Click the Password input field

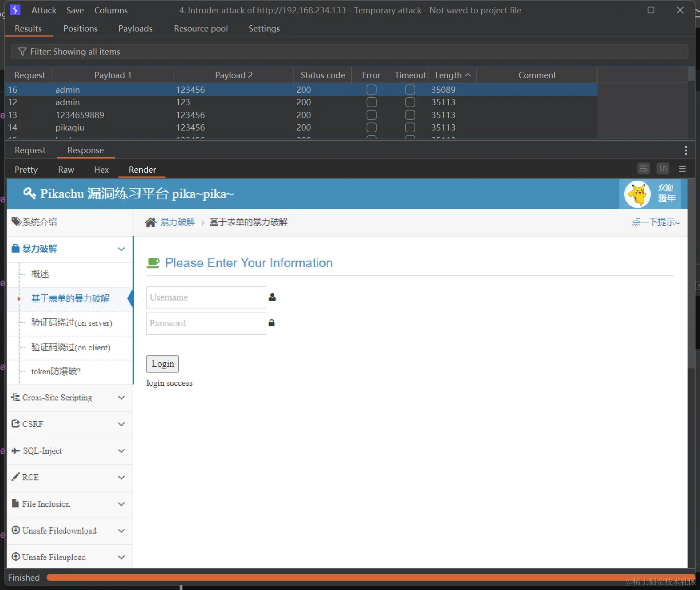pyautogui.click(x=206, y=323)
